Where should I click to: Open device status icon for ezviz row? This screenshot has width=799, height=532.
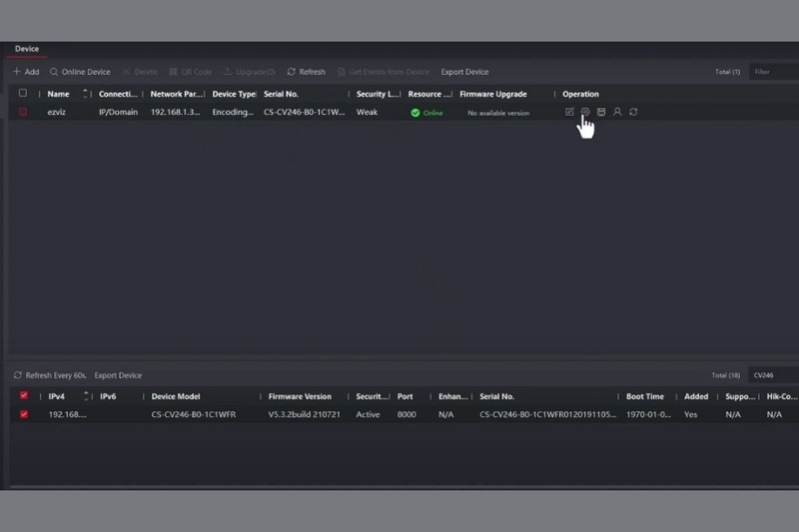tap(601, 112)
